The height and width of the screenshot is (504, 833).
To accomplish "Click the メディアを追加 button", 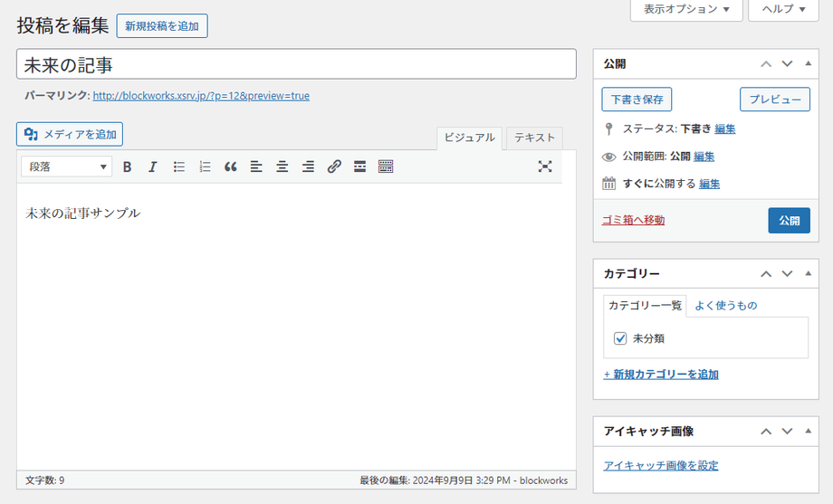I will click(70, 134).
